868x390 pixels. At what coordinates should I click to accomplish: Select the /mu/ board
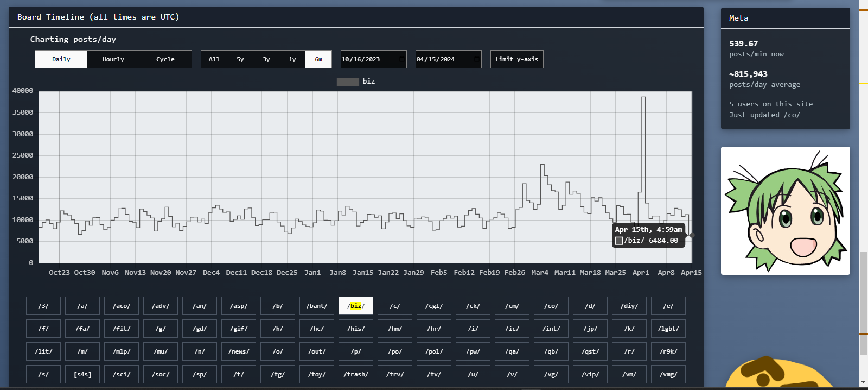coord(161,351)
